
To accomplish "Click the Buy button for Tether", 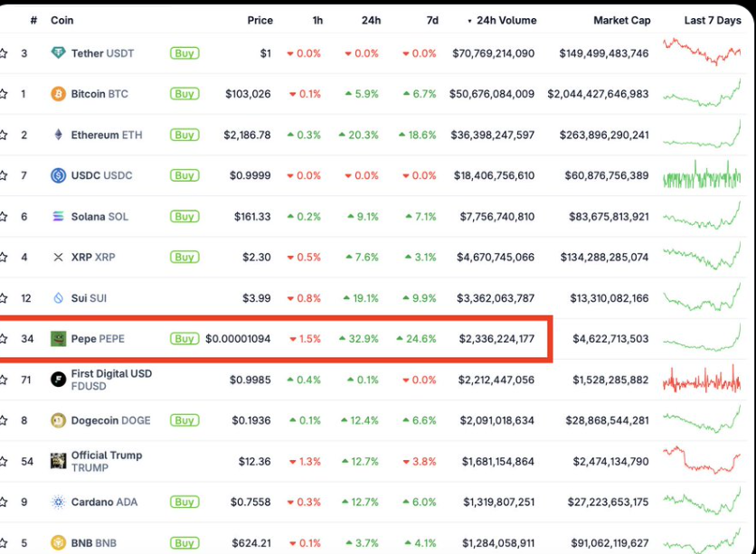I will point(184,53).
